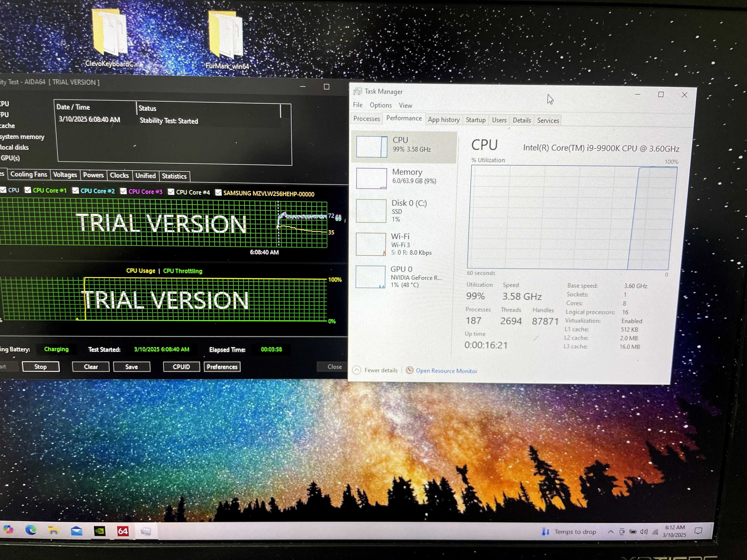Click the Meet Now tray icon
Screen dimensions: 747x560
622,532
